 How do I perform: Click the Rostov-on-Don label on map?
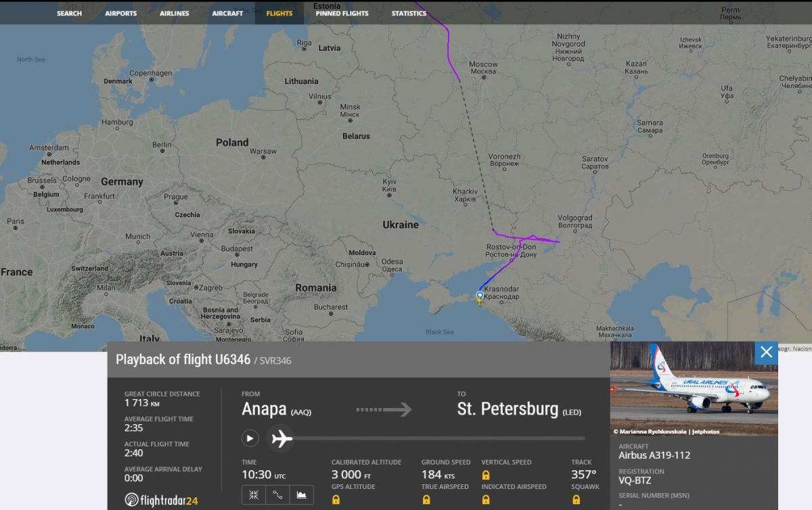(x=511, y=251)
